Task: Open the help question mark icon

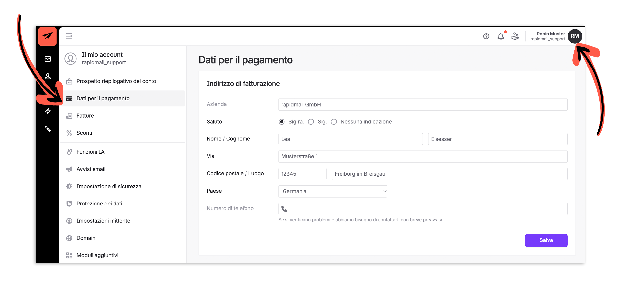Action: click(x=486, y=36)
